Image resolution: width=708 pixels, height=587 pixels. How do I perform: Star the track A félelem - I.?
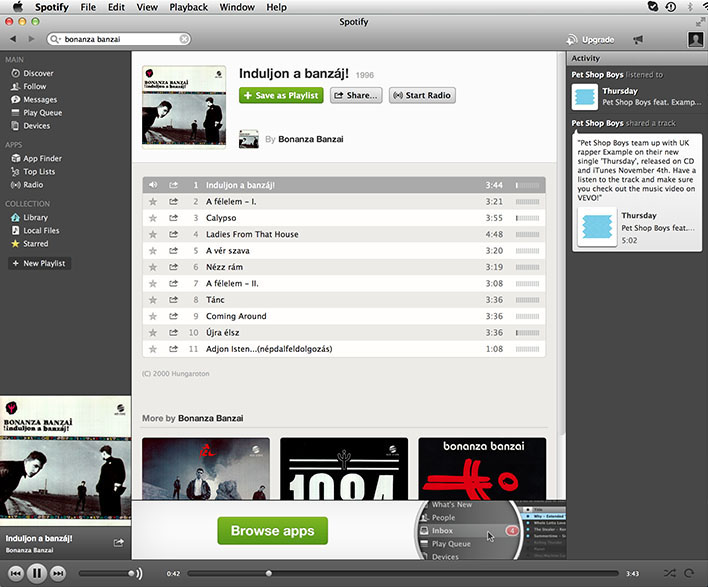pos(153,201)
